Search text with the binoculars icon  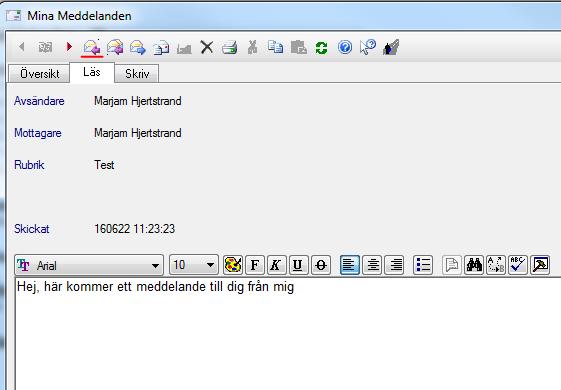474,265
